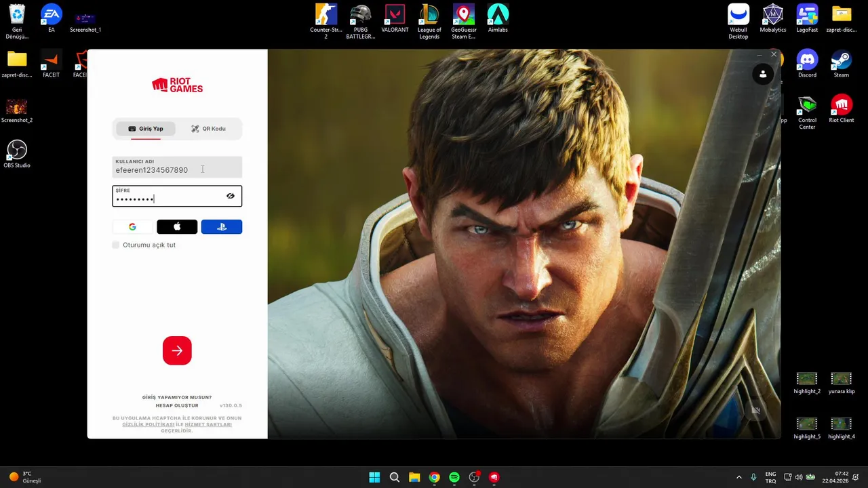Select the highlight_5 video thumbnail
Image resolution: width=868 pixels, height=488 pixels.
807,428
